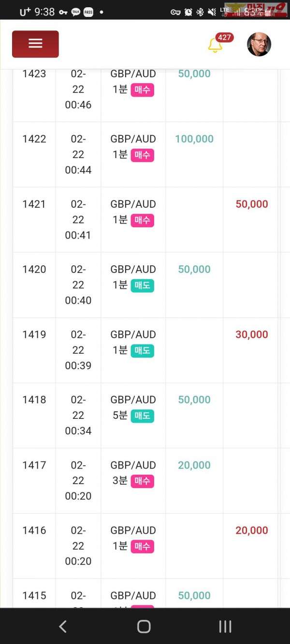Screen dimensions: 290x644
Task: Tap the 매수 tag in row 1422
Action: click(142, 155)
